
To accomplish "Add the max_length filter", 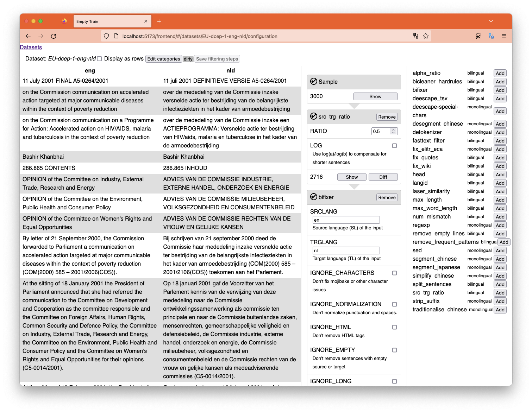I will (x=500, y=200).
